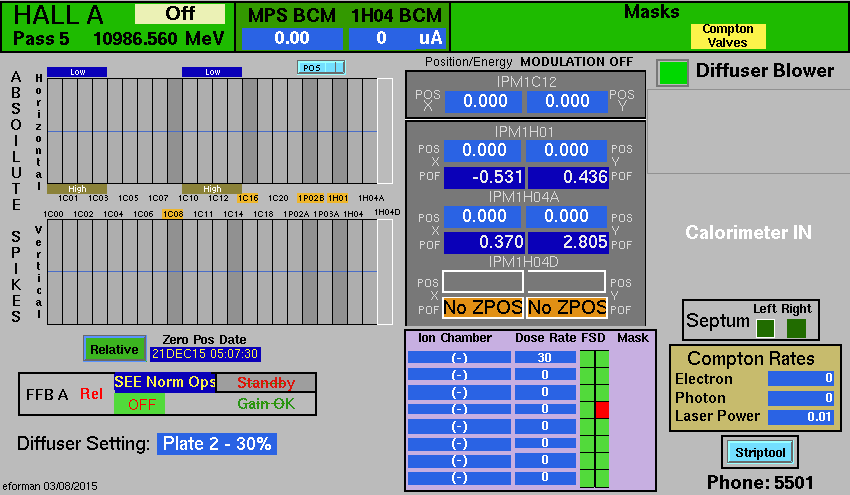Click the Dose Rate value 30
Screen dimensions: 850x495
[x=545, y=357]
